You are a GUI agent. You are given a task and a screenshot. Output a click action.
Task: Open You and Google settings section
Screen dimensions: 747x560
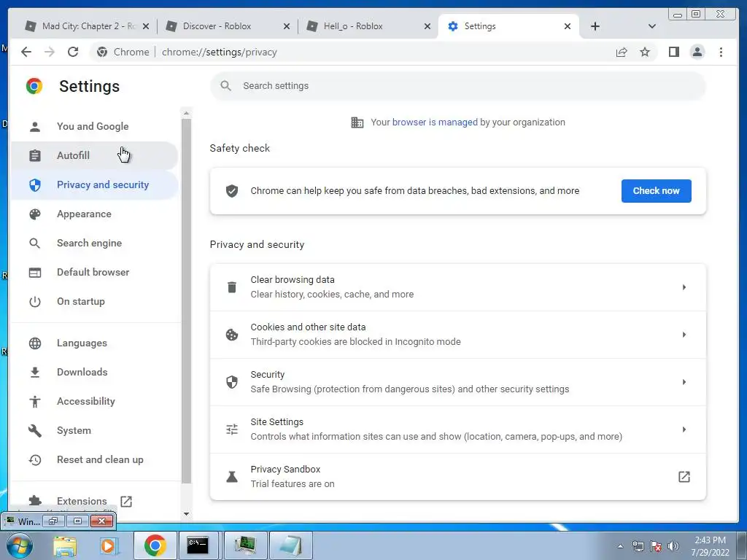[x=94, y=126]
